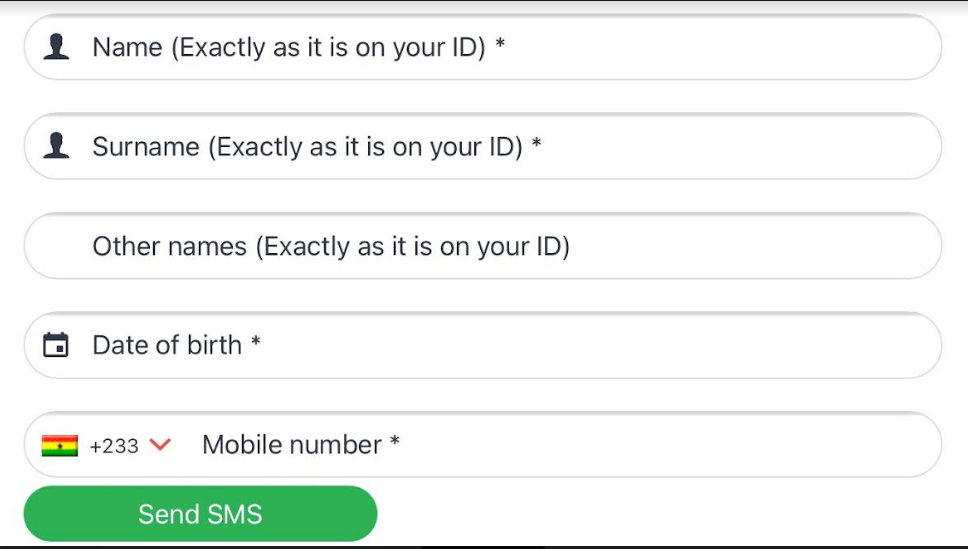The width and height of the screenshot is (968, 549).
Task: Click the asterisk after Surname placeholder
Action: point(537,145)
